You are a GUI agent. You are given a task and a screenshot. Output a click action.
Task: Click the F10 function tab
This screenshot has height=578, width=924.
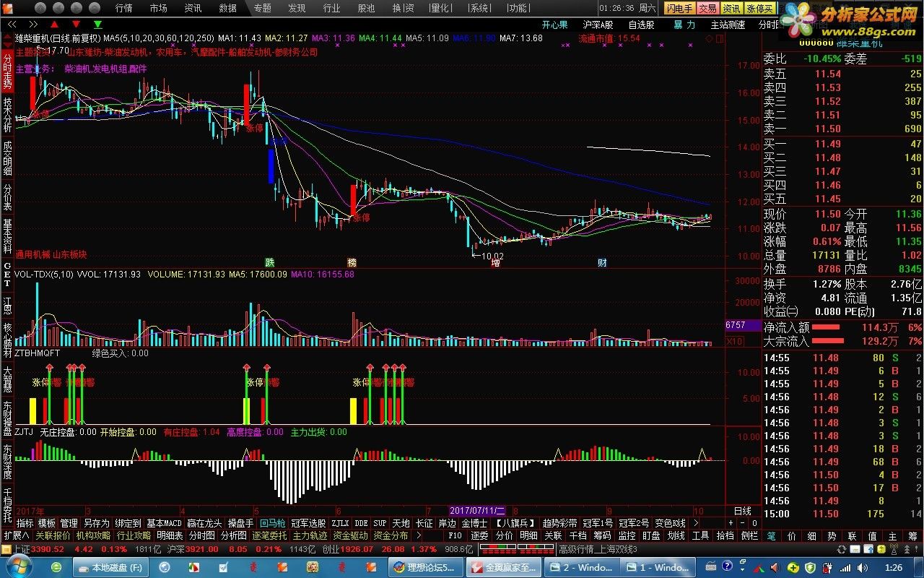pos(455,535)
